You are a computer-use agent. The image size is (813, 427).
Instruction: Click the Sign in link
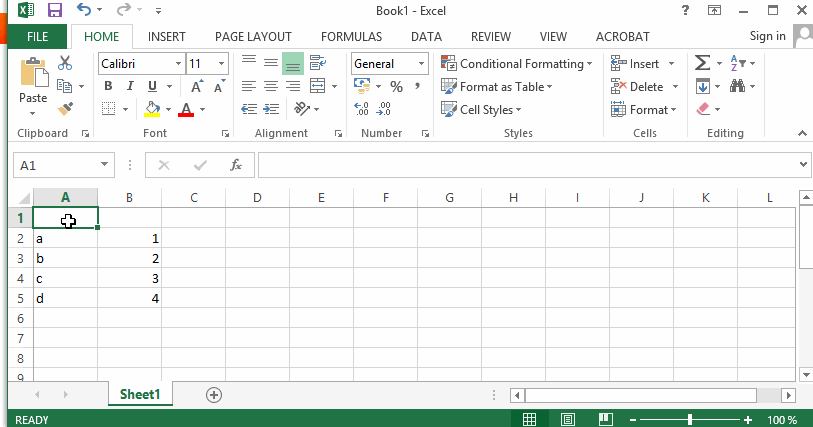tap(767, 36)
